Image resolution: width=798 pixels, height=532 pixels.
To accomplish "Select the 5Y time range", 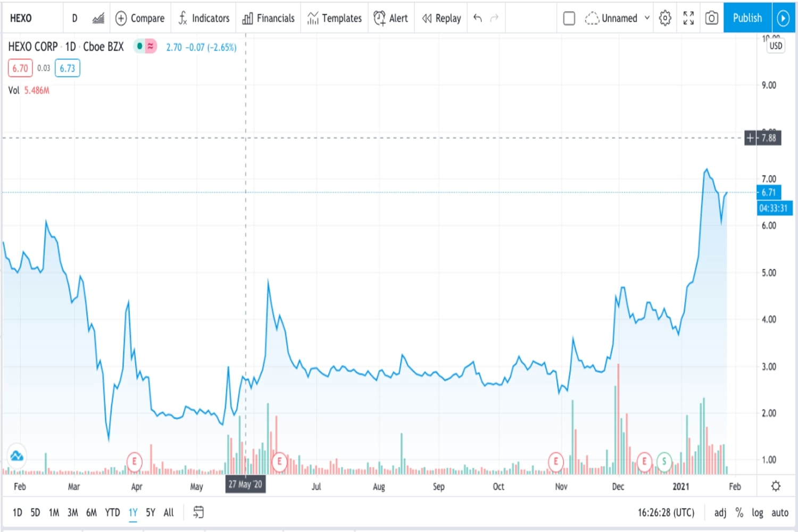I will pos(151,512).
